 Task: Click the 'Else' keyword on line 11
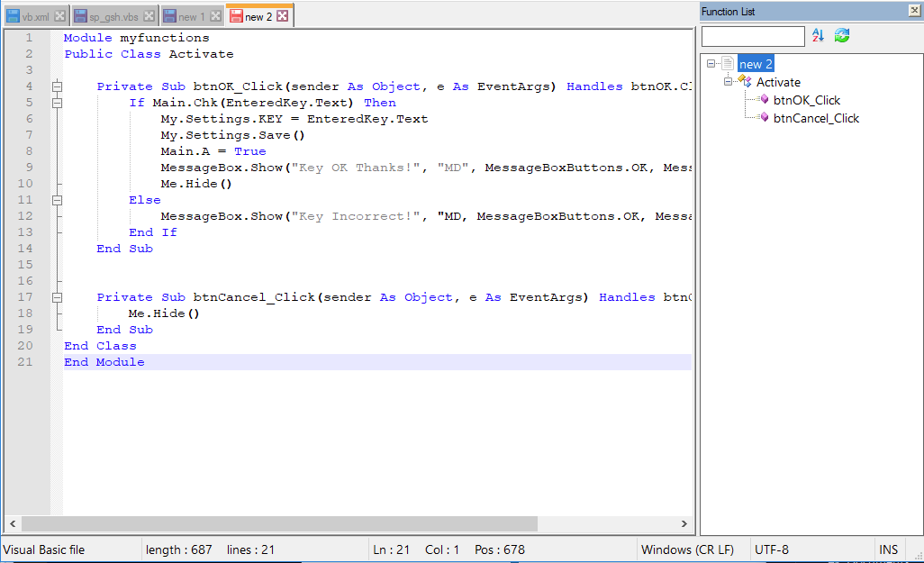pos(144,200)
